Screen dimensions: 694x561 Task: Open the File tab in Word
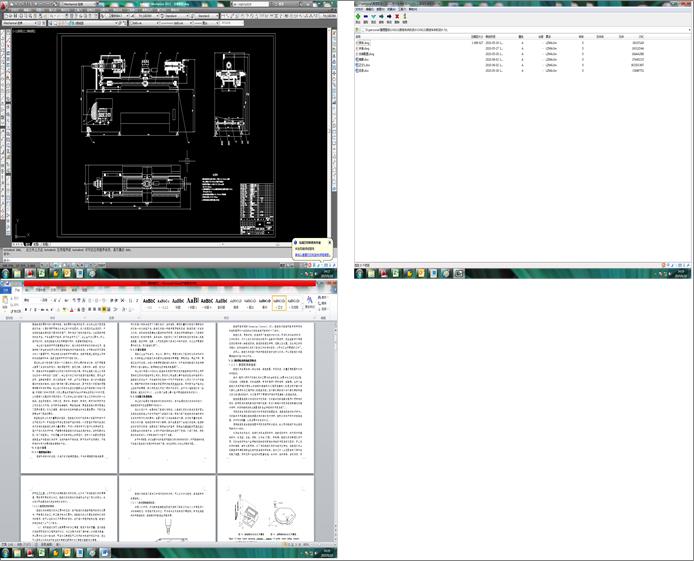pos(8,290)
